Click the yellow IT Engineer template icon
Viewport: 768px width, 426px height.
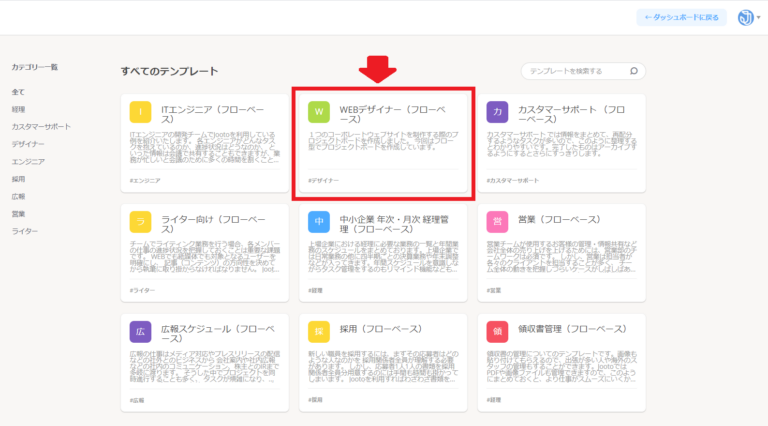141,112
